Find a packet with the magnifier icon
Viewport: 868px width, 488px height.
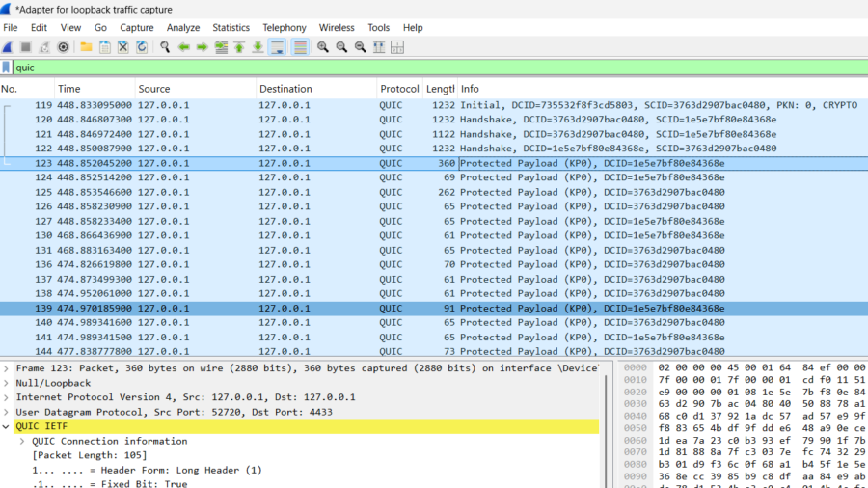tap(164, 47)
